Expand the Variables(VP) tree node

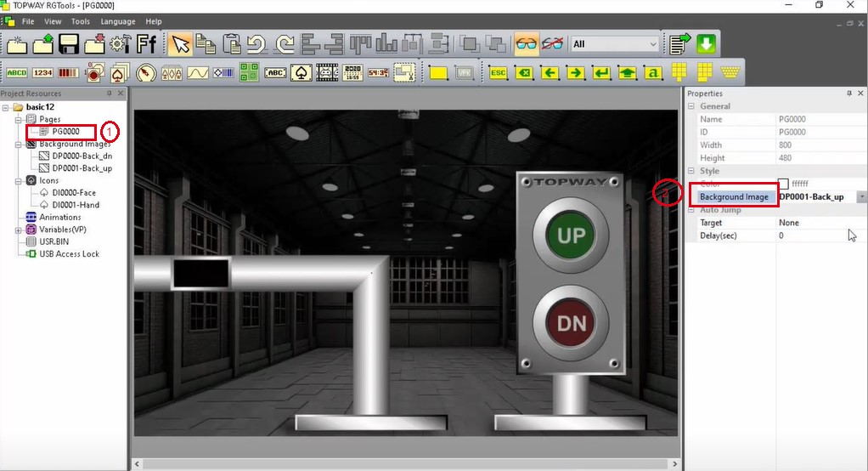tap(19, 230)
